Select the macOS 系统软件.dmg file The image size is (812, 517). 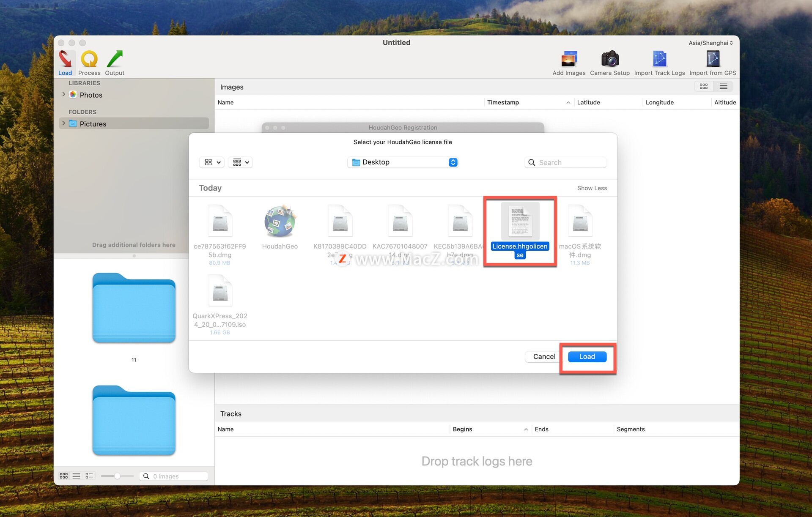pos(580,235)
